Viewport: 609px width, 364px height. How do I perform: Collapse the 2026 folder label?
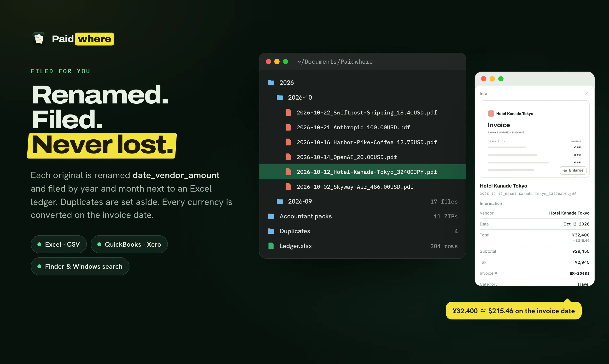(x=287, y=83)
